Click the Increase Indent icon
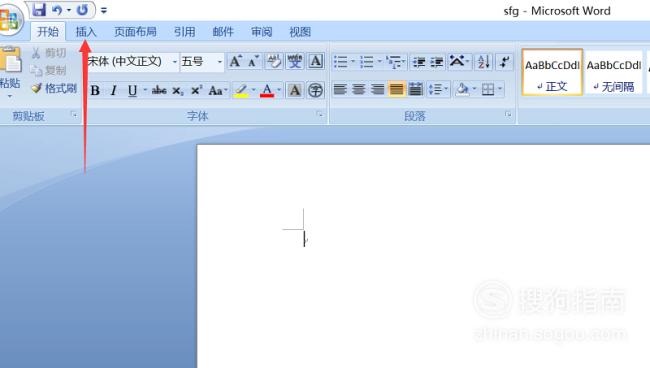The image size is (650, 368). 437,62
